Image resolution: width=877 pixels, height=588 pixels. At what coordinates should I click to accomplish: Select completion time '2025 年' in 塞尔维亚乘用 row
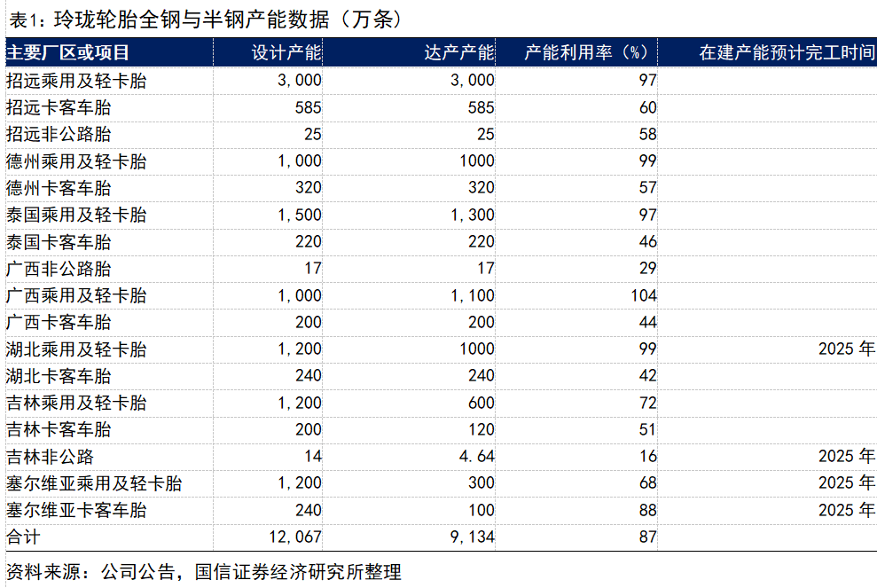847,483
